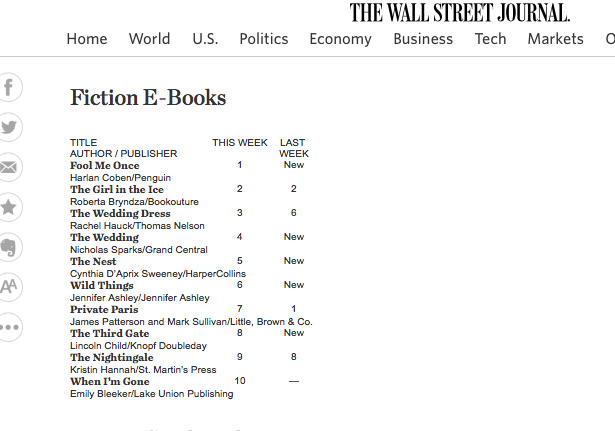
Task: Open the Tech section
Action: [491, 39]
